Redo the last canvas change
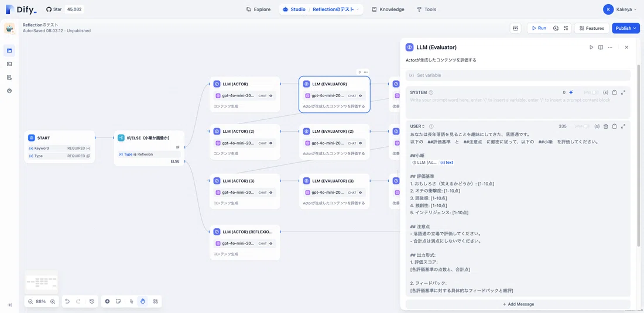 coord(78,301)
